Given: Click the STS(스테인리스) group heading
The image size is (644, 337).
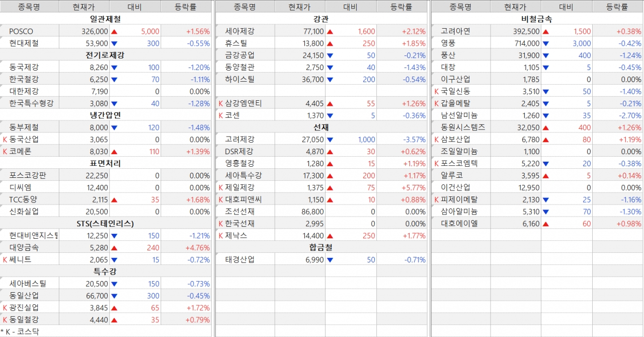Looking at the screenshot, I should (x=105, y=224).
